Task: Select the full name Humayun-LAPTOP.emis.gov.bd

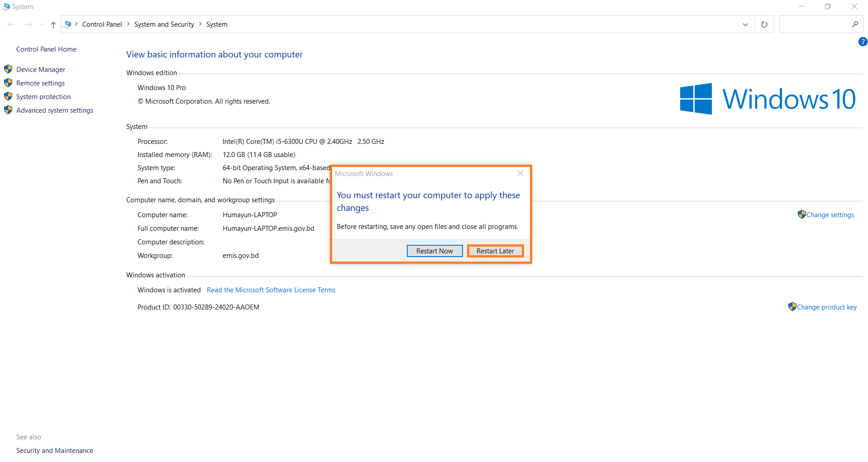Action: [x=268, y=229]
